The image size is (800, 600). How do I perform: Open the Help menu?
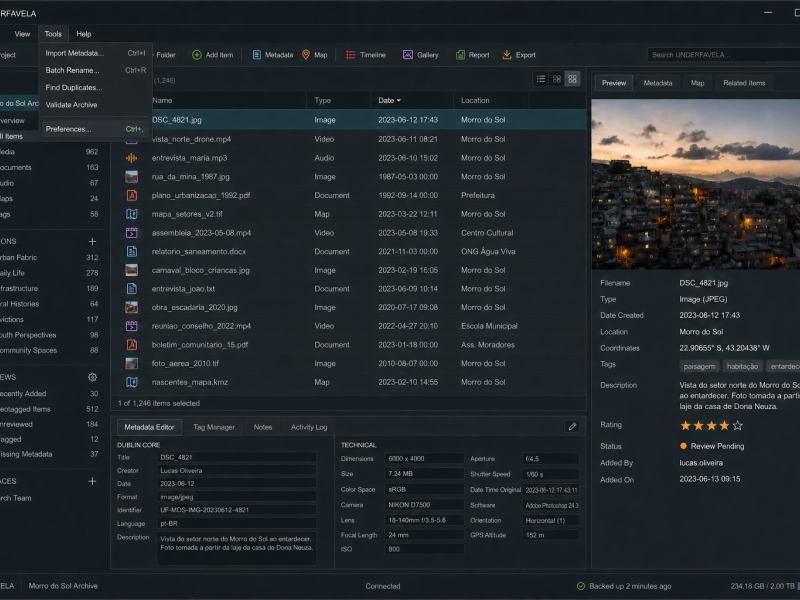[x=84, y=34]
